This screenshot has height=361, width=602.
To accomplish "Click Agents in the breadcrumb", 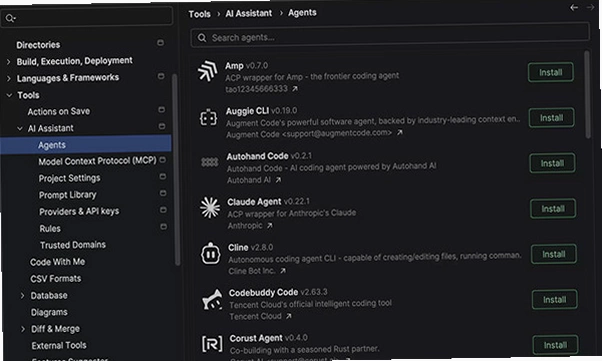I will click(303, 13).
